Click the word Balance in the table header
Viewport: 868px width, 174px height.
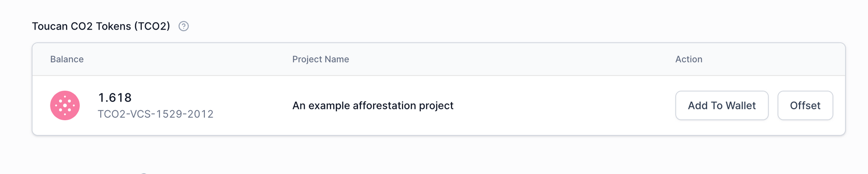click(67, 59)
